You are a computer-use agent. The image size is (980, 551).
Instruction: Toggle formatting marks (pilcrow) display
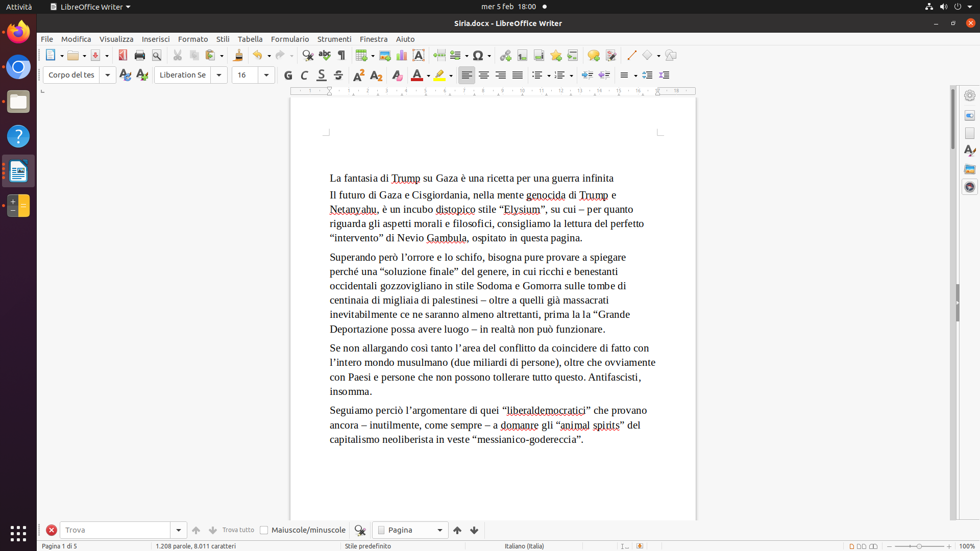(x=341, y=55)
